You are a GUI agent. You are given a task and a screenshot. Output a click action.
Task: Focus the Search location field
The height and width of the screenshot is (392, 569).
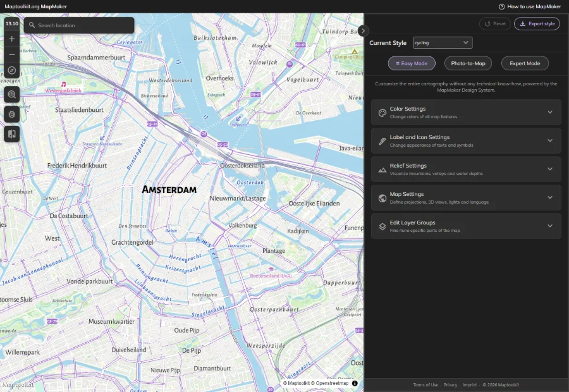point(79,25)
